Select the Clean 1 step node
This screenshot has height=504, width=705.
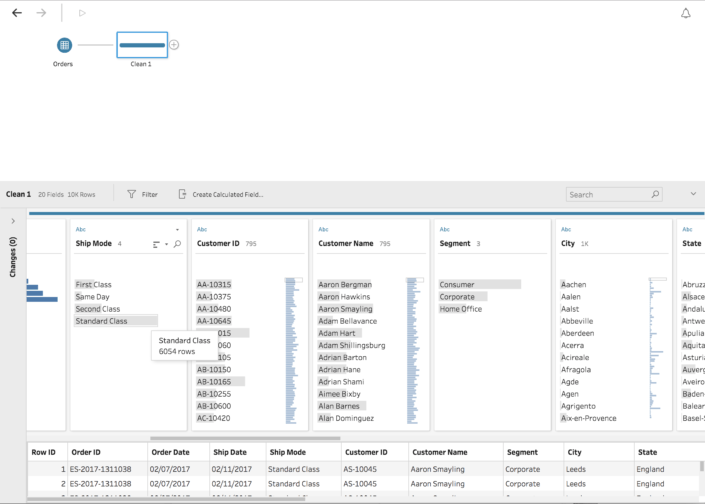point(142,45)
